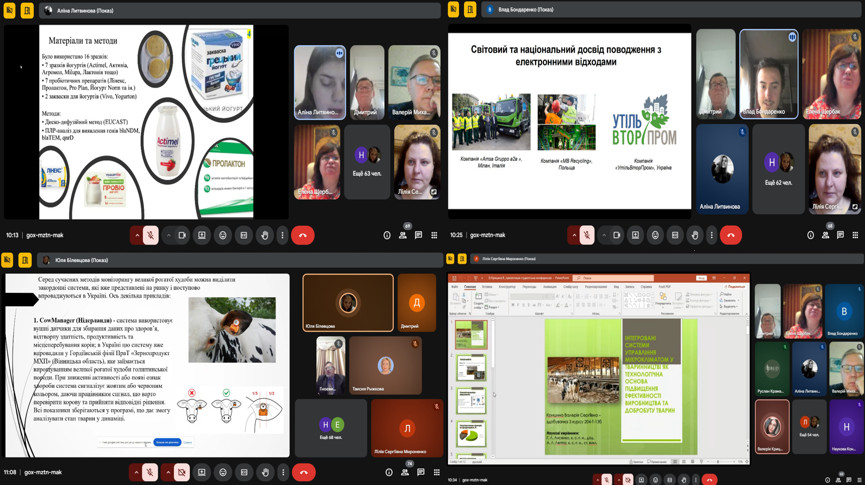Click present screen icon in 11:08 meeting
The height and width of the screenshot is (485, 865).
click(x=202, y=473)
